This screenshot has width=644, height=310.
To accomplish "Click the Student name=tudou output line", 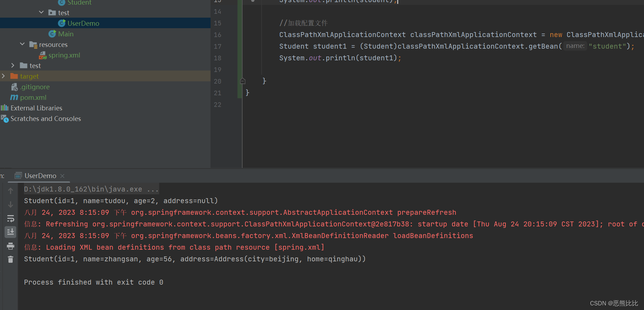I will [x=121, y=201].
